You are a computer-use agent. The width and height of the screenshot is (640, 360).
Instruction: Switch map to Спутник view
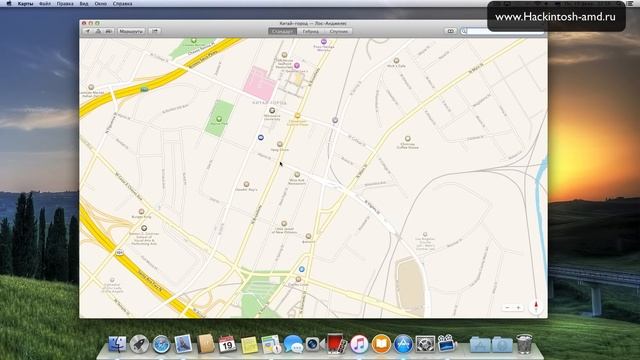point(339,31)
